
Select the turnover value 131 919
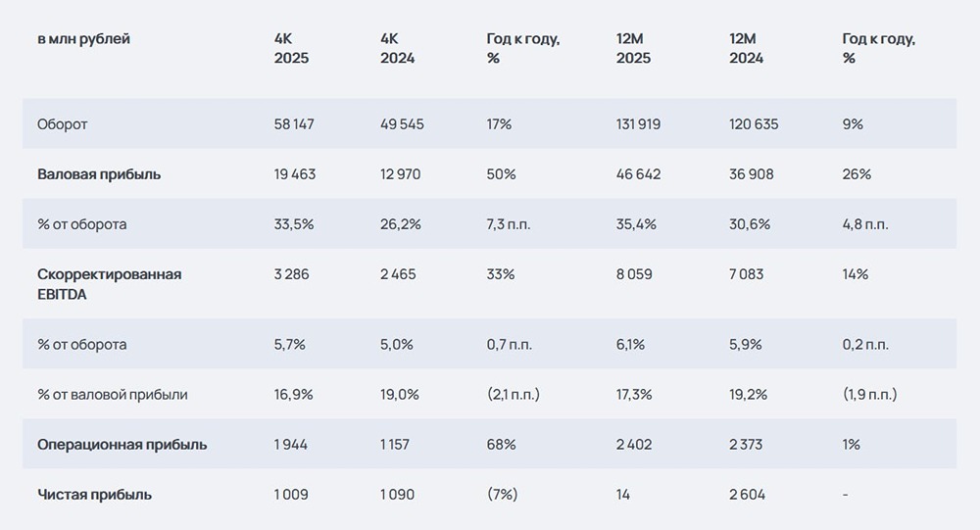(x=638, y=124)
